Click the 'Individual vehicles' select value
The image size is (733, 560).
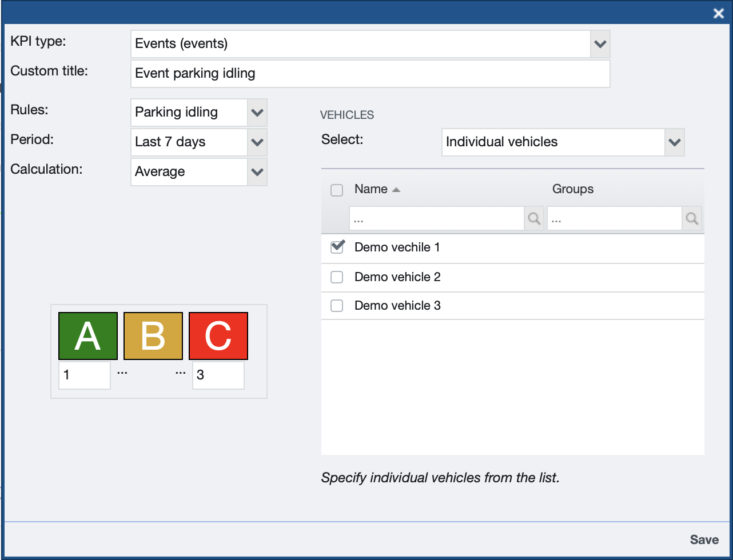click(553, 142)
